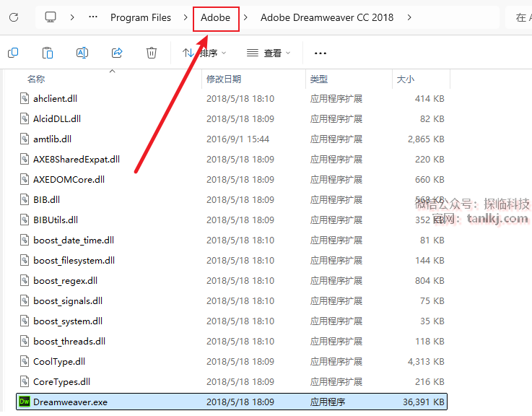Sort by 修改日期 column header
Viewport: 532px width, 416px height.
point(224,79)
